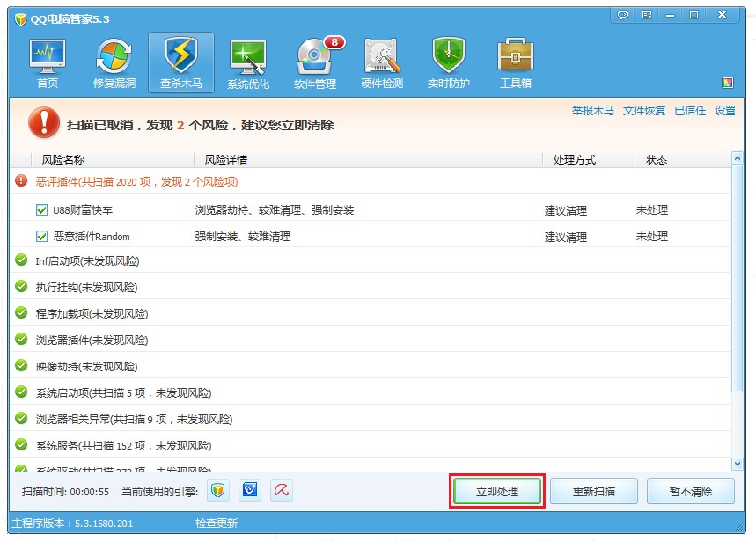
Task: Uncheck the U88财富快车 checkbox
Action: point(41,210)
